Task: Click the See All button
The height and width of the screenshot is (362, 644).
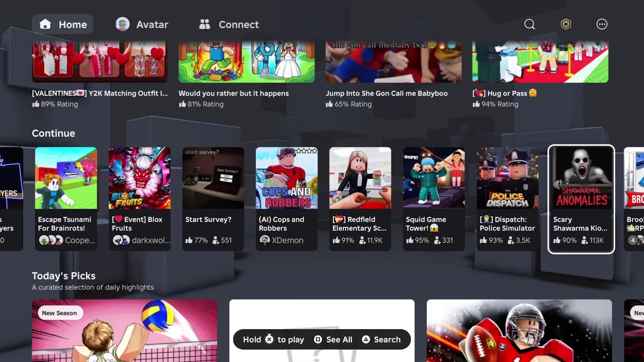Action: 333,339
